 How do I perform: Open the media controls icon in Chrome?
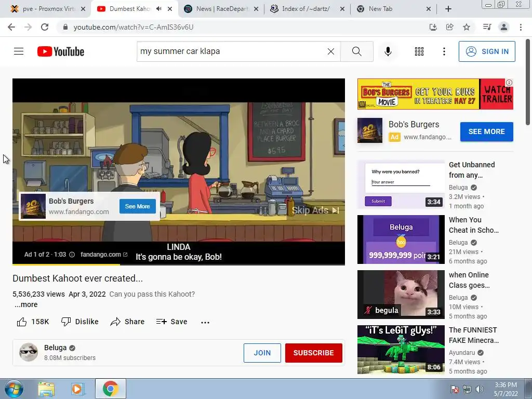click(x=487, y=27)
